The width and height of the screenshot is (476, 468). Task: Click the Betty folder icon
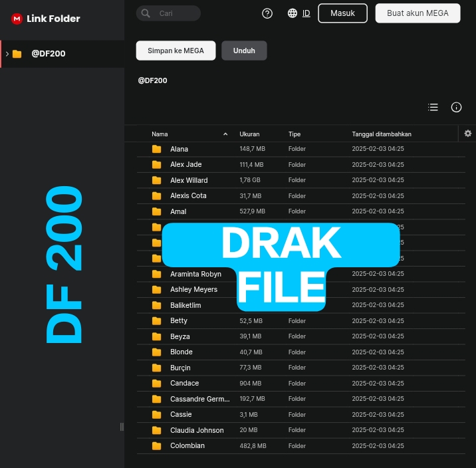pos(157,321)
